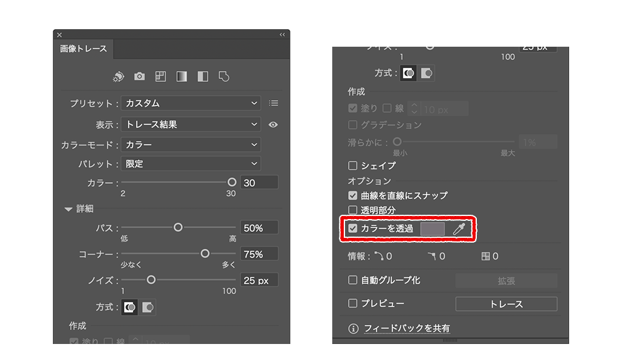The height and width of the screenshot is (364, 622).
Task: Enable the プレビュー checkbox
Action: 353,304
